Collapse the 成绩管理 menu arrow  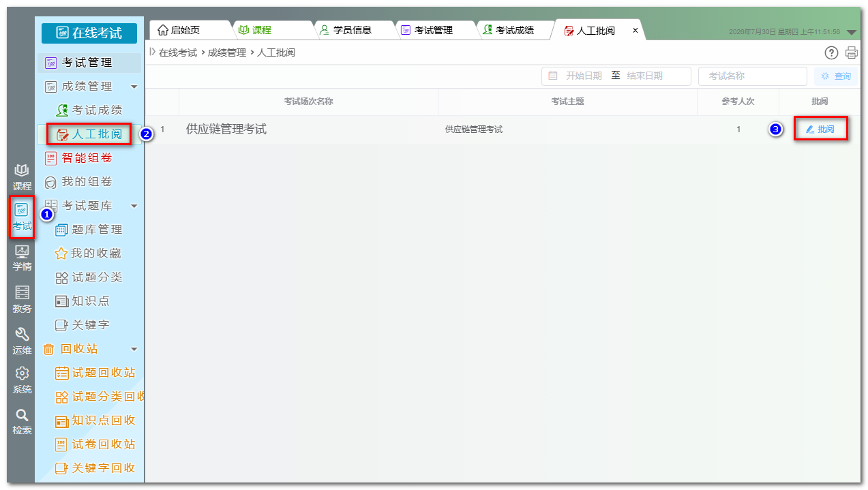coord(134,87)
